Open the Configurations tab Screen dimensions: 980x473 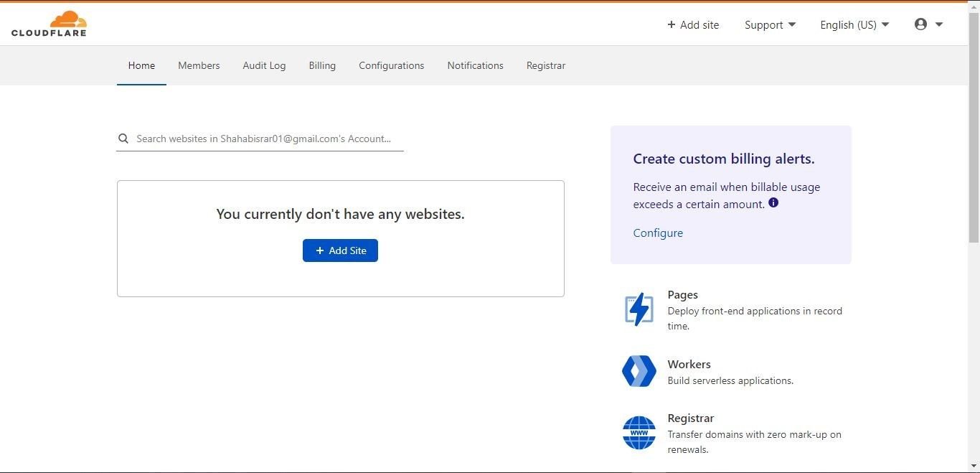pyautogui.click(x=391, y=65)
